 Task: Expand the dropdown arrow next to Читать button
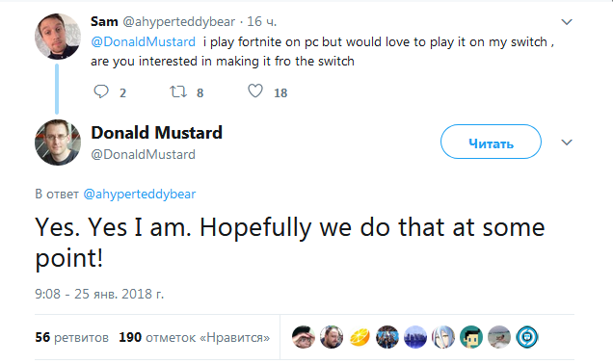click(567, 143)
